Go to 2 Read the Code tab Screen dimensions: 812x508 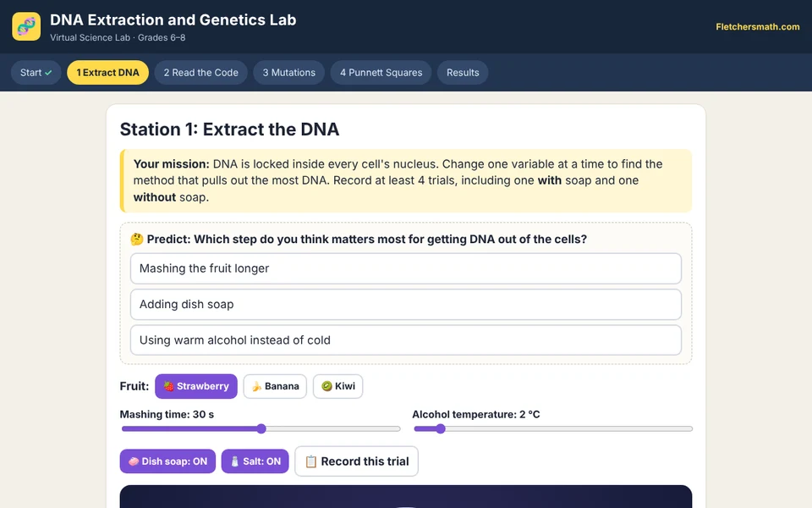coord(201,73)
